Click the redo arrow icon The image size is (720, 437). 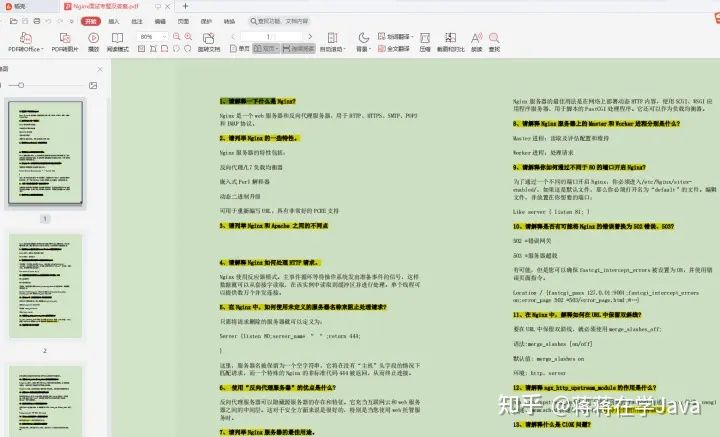(x=60, y=21)
